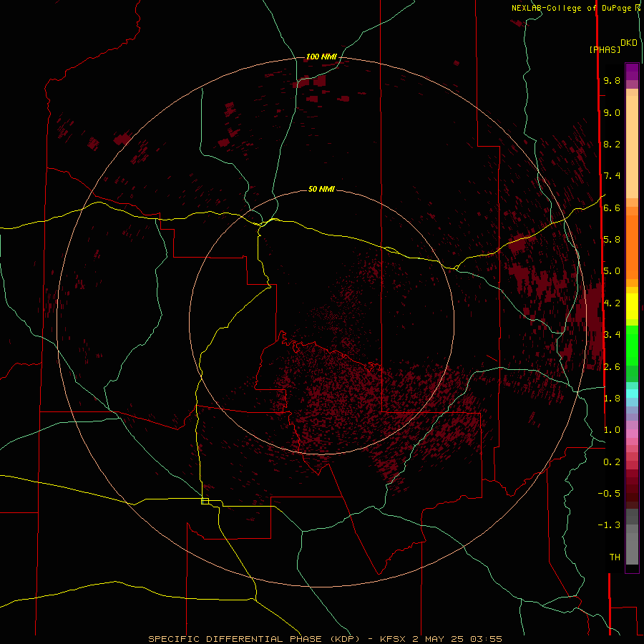
Task: Click the bright green band of the scale
Action: pos(632,345)
